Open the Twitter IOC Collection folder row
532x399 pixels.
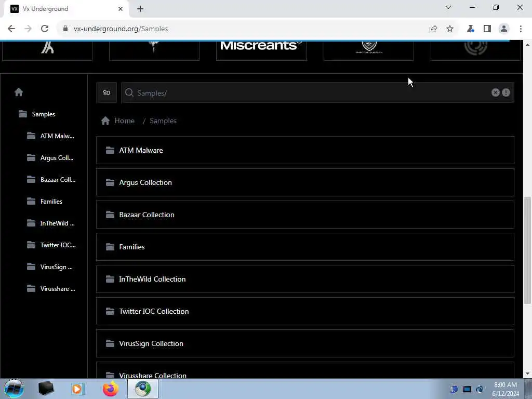[x=305, y=312]
